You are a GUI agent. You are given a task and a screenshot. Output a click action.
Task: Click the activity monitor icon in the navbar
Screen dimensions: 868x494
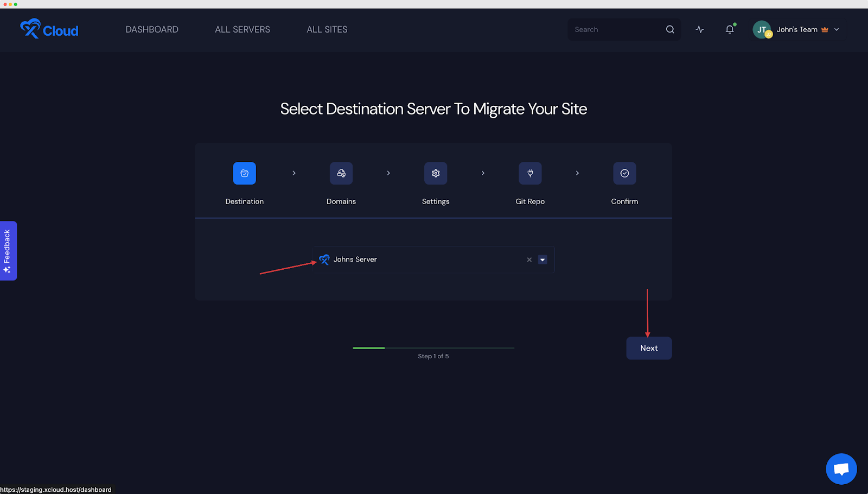pyautogui.click(x=700, y=29)
